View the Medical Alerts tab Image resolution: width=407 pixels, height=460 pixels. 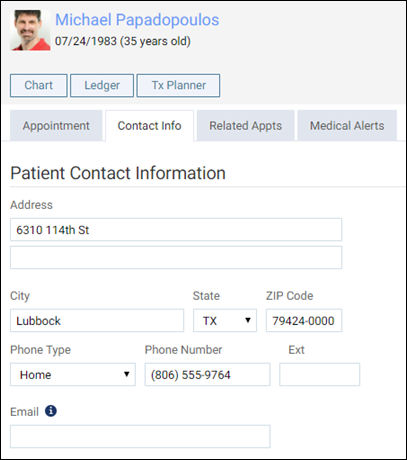coord(347,126)
